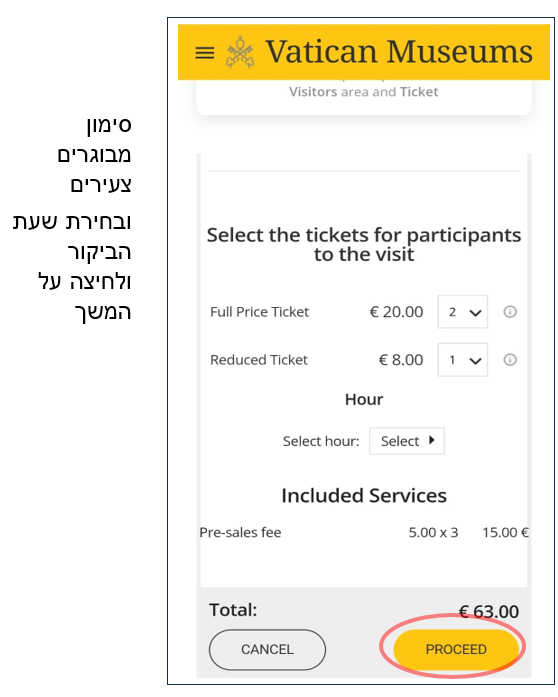Image resolution: width=558 pixels, height=697 pixels.
Task: Click the Reduced Ticket label
Action: coord(259,360)
